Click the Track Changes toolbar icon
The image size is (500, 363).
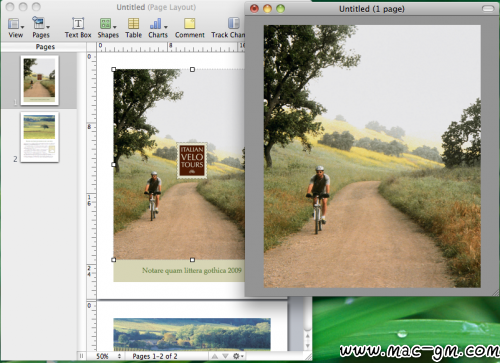click(x=234, y=24)
